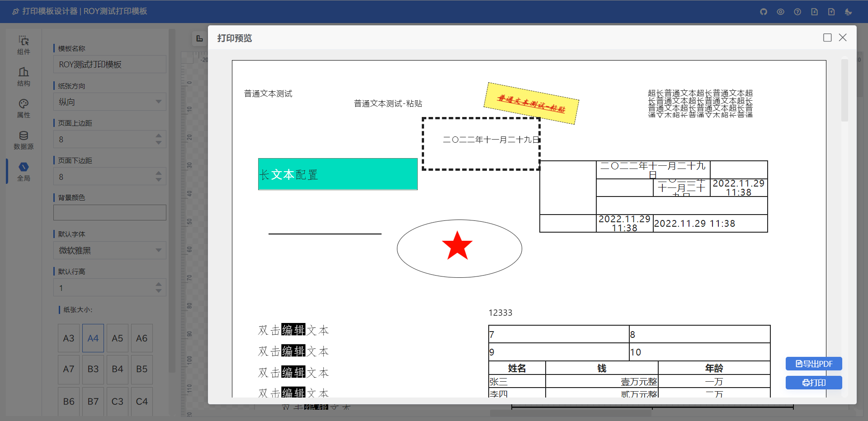Click the import file (download arrow) icon

(x=814, y=12)
